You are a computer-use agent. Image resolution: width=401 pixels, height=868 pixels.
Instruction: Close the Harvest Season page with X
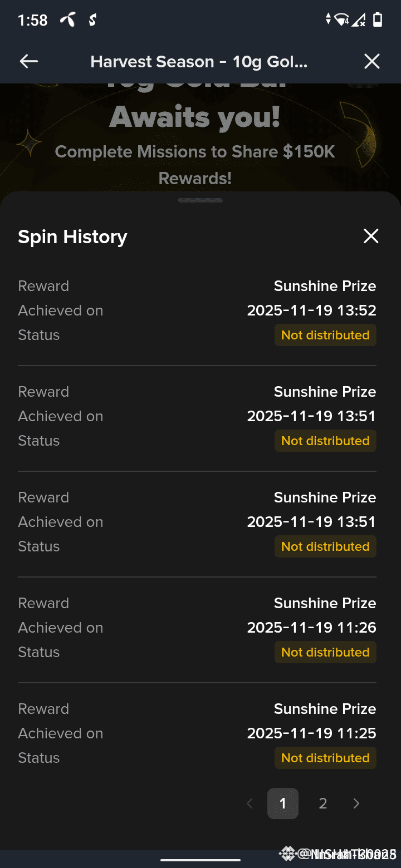pos(371,61)
